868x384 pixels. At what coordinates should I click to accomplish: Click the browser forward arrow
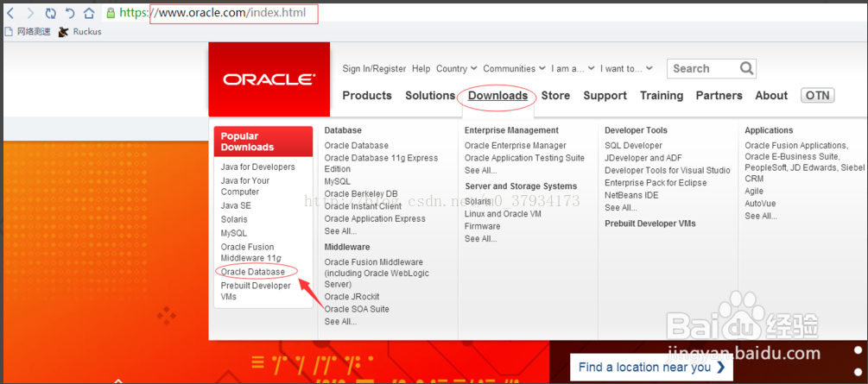coord(30,13)
